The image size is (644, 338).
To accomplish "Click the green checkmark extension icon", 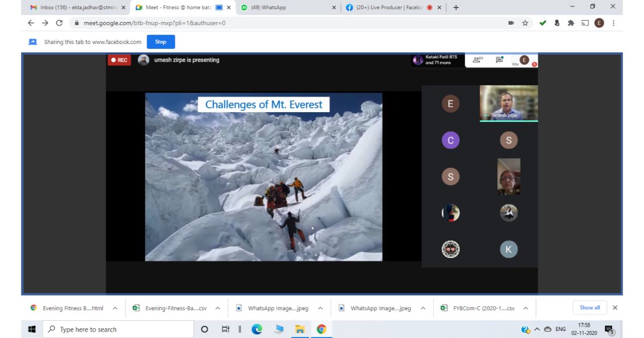I will click(x=543, y=23).
